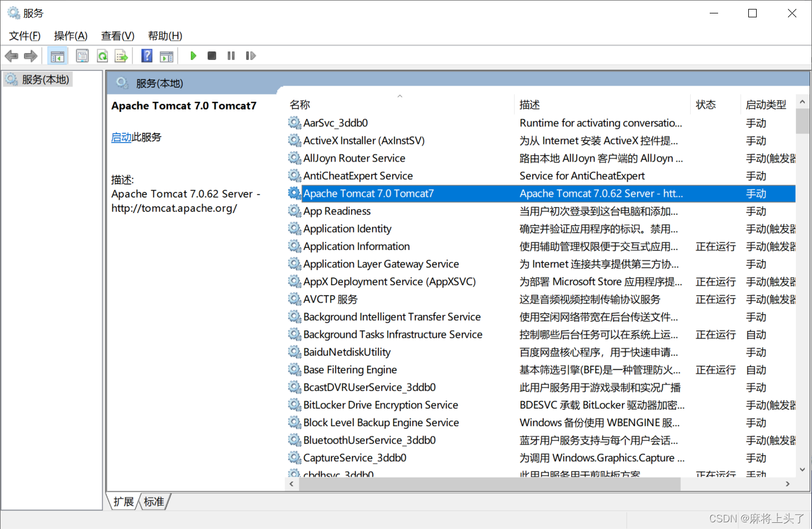This screenshot has width=812, height=529.
Task: Switch to the 扩展 tab
Action: tap(124, 502)
